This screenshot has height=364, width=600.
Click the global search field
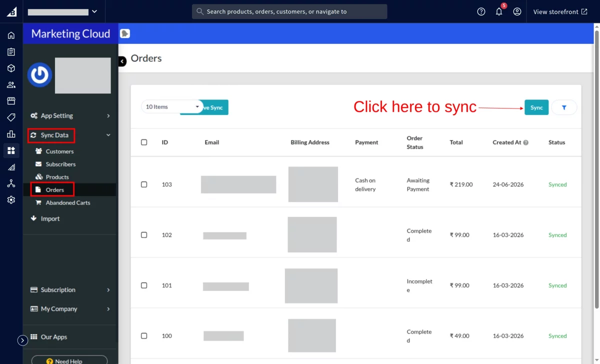coord(289,11)
